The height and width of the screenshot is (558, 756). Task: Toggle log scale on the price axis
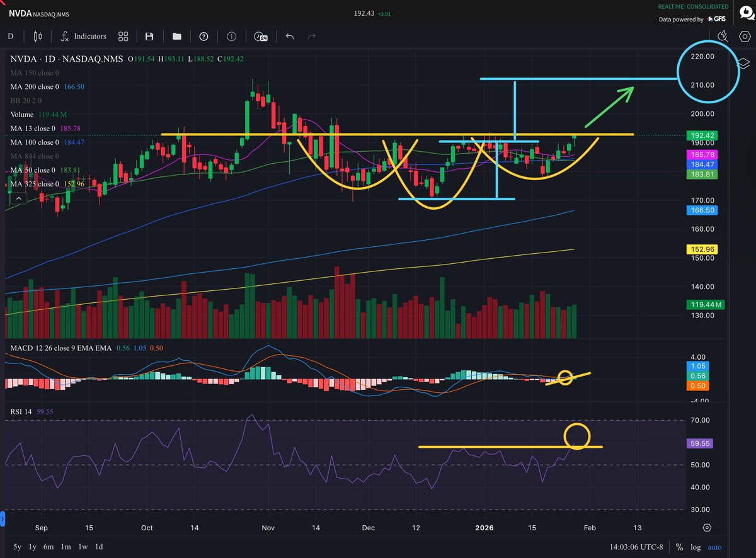click(x=695, y=547)
